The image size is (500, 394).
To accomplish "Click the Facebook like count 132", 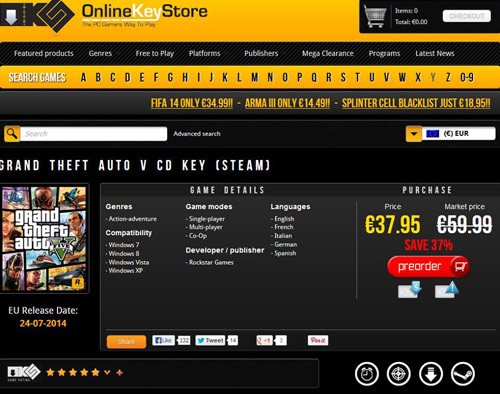I will (184, 340).
